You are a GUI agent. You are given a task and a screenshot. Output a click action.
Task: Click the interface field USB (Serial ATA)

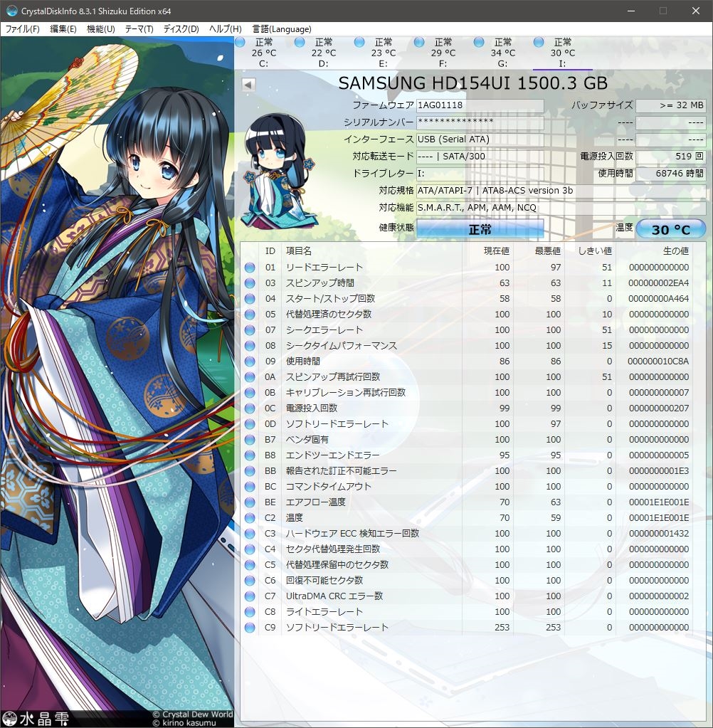click(480, 139)
